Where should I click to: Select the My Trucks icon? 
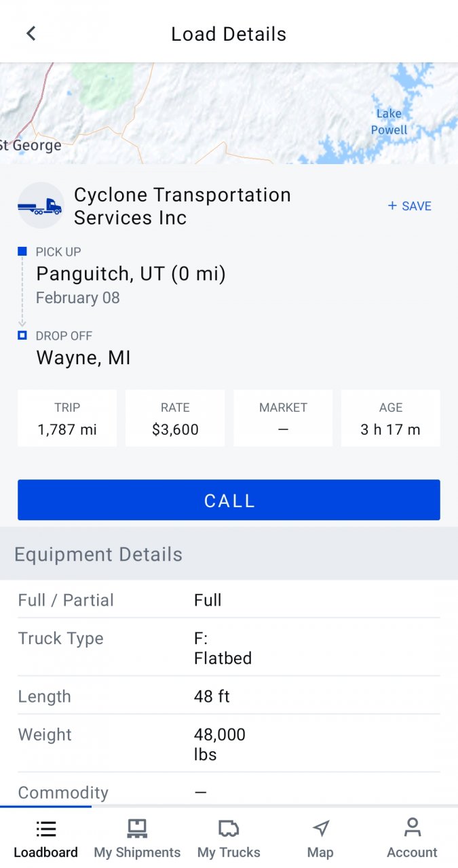(x=229, y=828)
